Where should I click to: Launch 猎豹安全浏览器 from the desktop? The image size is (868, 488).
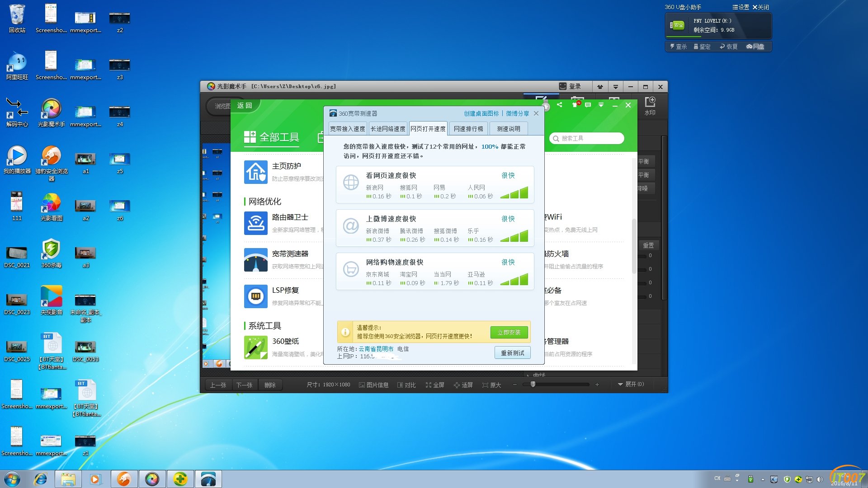click(x=51, y=163)
